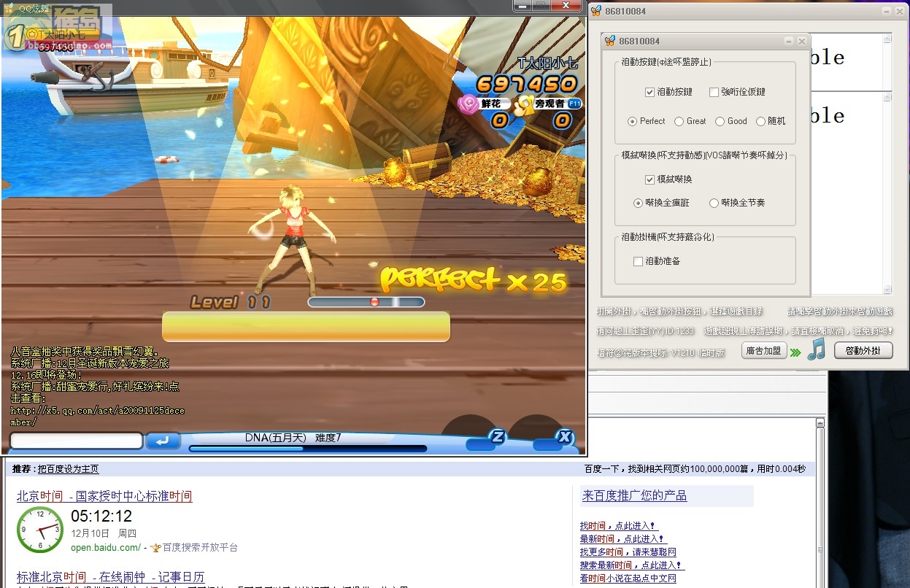Viewport: 910px width, 588px height.
Task: Open the 标准北京时间 - 在线闹钟 - 记事日历 result
Action: click(x=111, y=576)
